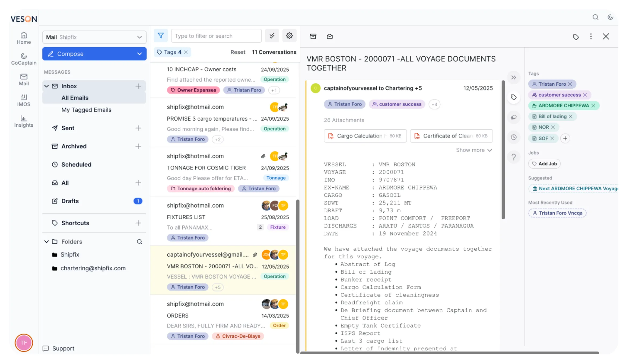The image size is (627, 364).
Task: Collapse the side panel with double chevron
Action: pyautogui.click(x=513, y=78)
